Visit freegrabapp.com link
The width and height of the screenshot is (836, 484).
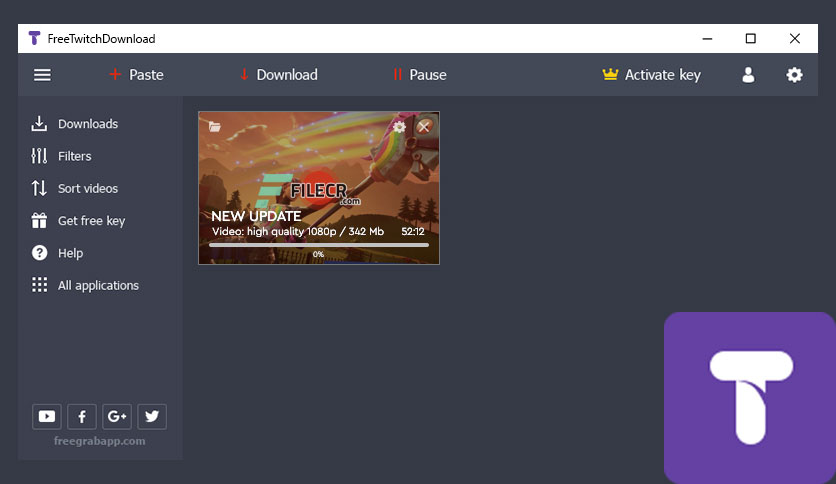99,441
